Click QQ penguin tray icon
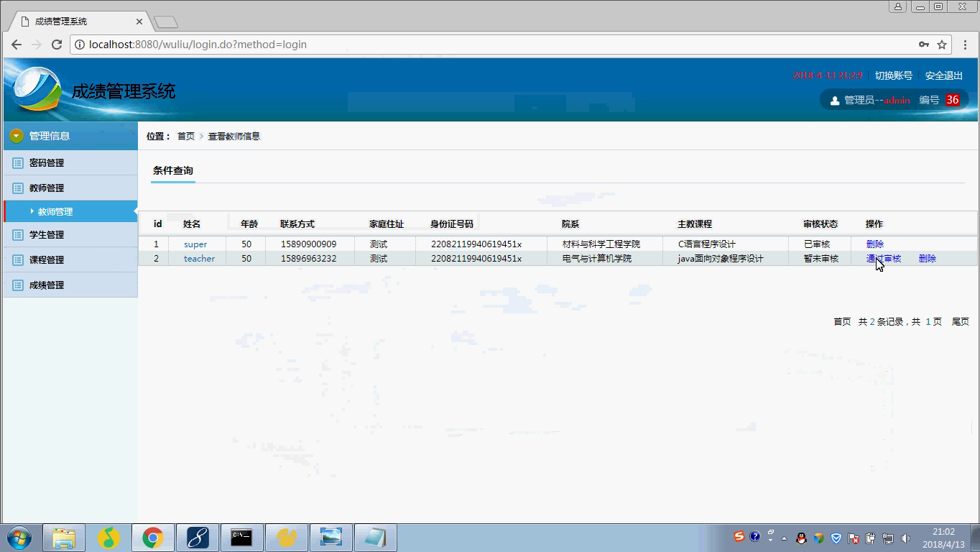The width and height of the screenshot is (980, 552). pos(802,538)
